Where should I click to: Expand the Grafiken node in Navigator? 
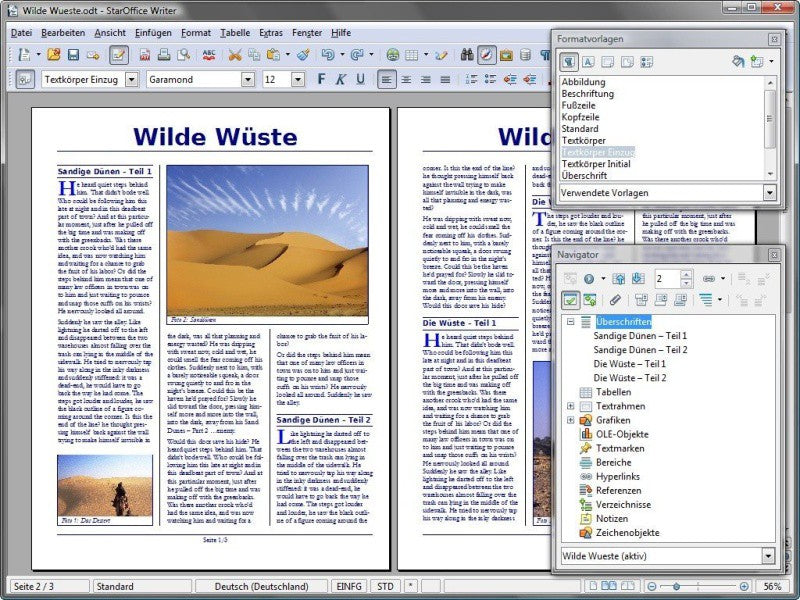570,420
